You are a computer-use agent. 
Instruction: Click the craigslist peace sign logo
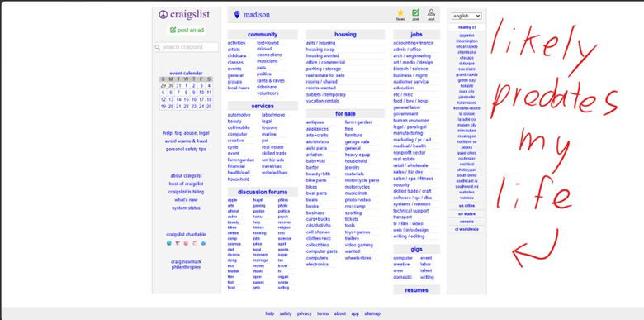point(163,15)
